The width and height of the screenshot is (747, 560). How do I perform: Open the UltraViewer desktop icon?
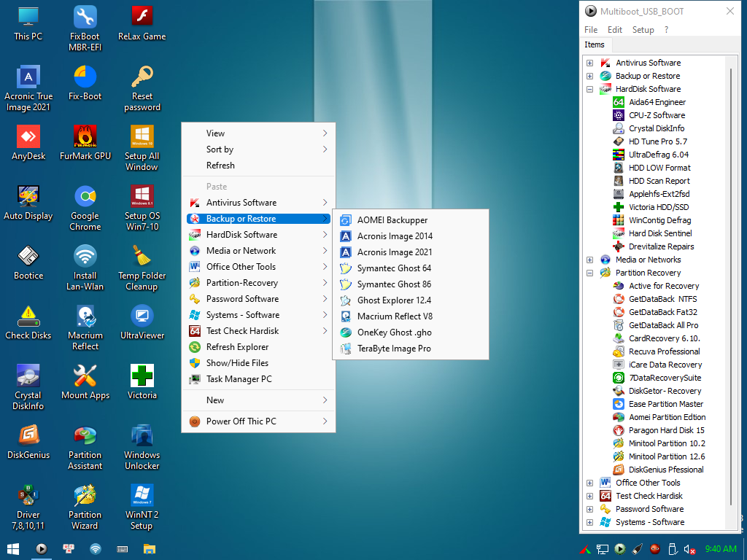(142, 316)
